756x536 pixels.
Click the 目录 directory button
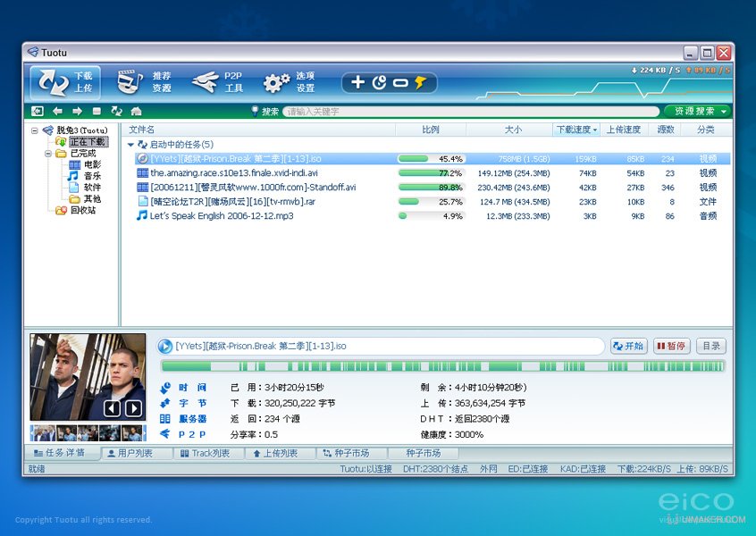[711, 346]
